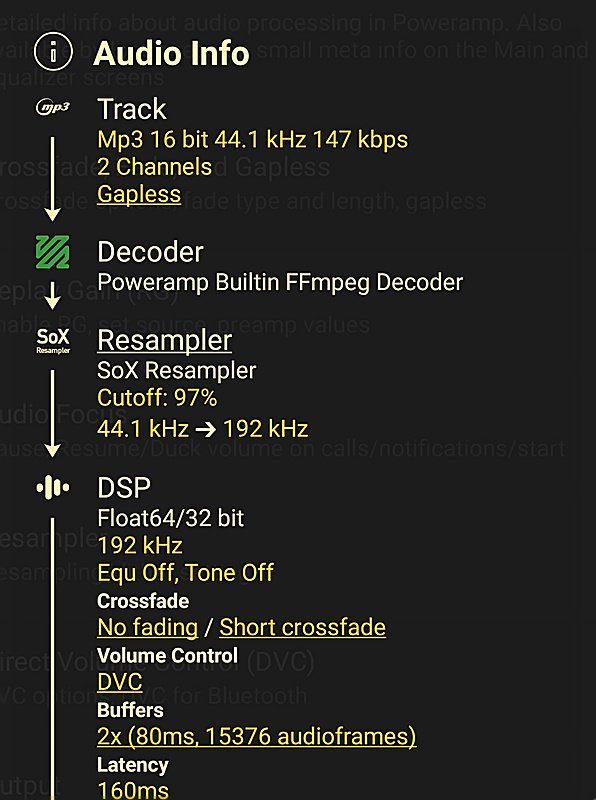Enable DVC volume control
The image size is (596, 800).
tap(118, 680)
